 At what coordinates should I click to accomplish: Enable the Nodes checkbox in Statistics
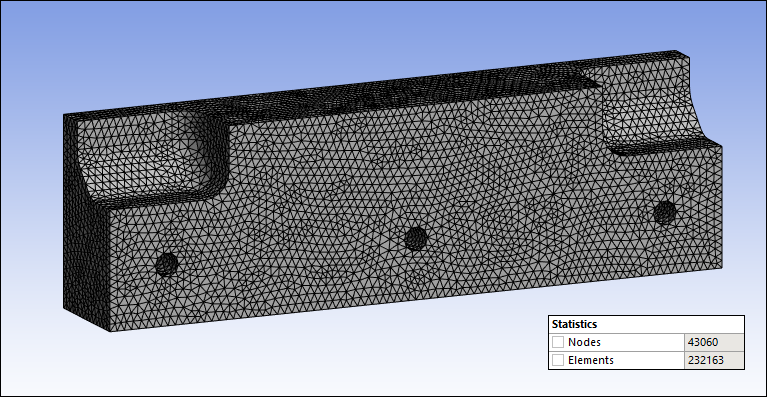pos(558,342)
